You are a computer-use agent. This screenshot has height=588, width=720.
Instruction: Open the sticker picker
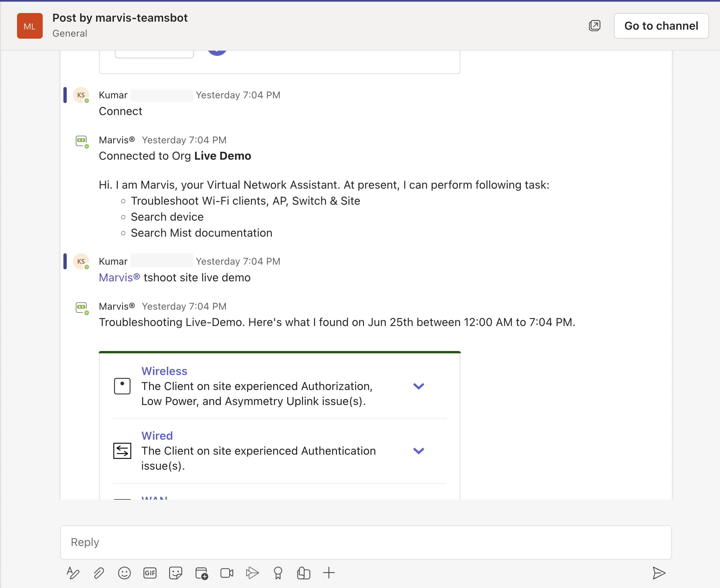tap(175, 573)
